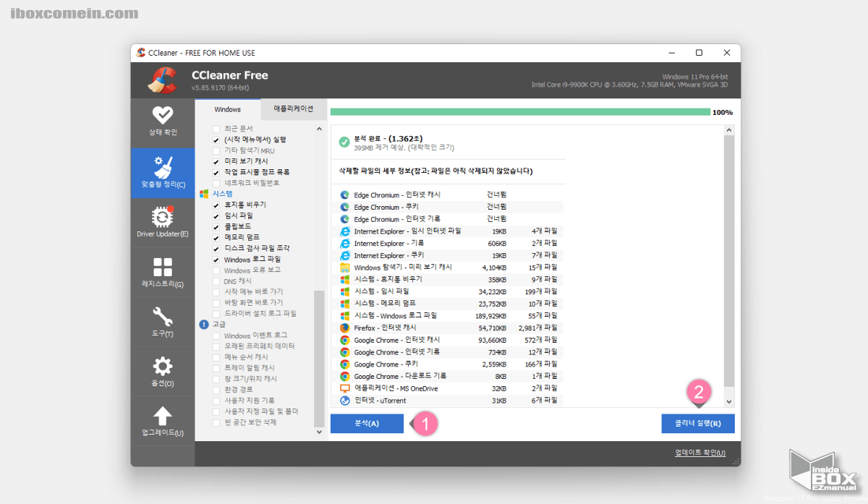Viewport: 868px width, 504px height.
Task: Enable the Windows 이벤트 로그 checkbox
Action: (x=215, y=335)
